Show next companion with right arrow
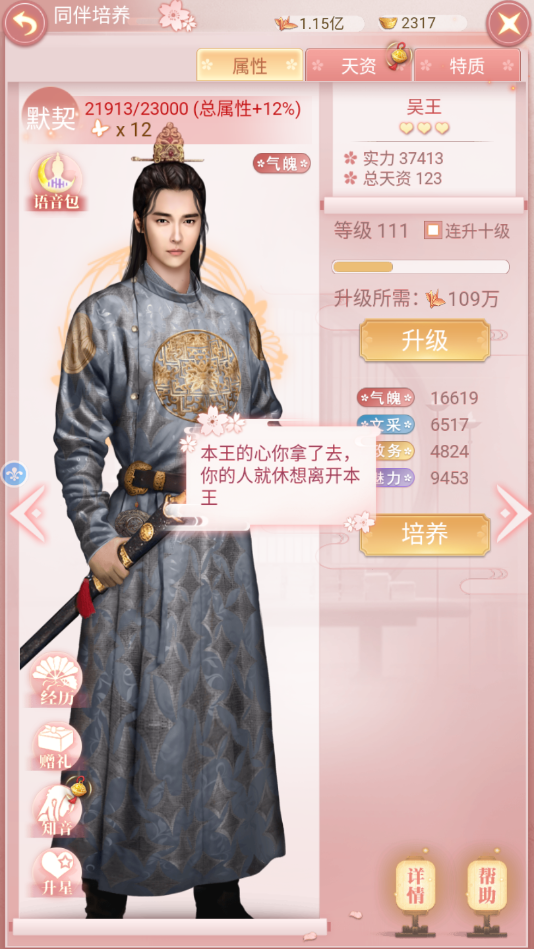Image resolution: width=534 pixels, height=949 pixels. click(512, 513)
